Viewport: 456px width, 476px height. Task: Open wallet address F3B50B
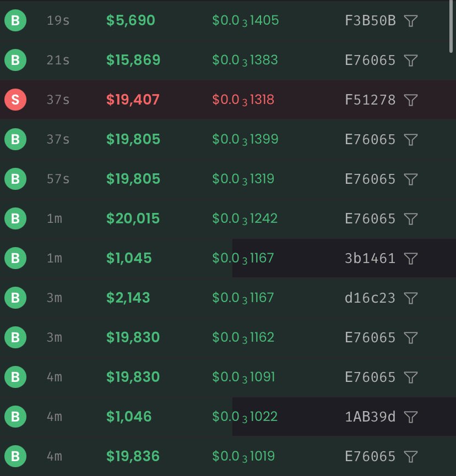[x=370, y=21]
